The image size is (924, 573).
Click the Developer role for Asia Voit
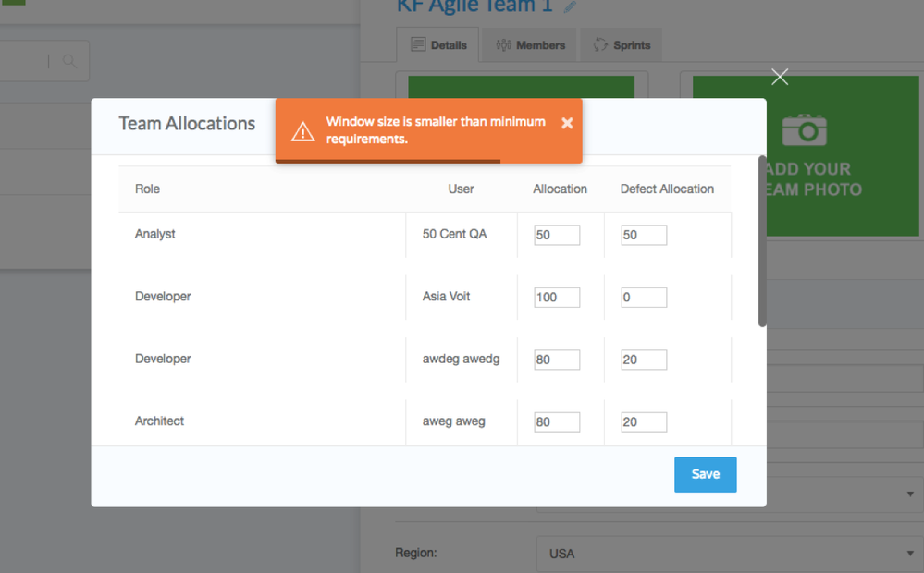click(x=163, y=297)
